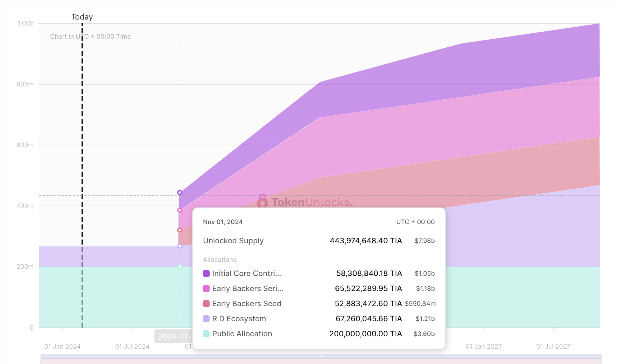620x364 pixels.
Task: Expand the truncated Initial Core Contri... label
Action: coord(246,273)
